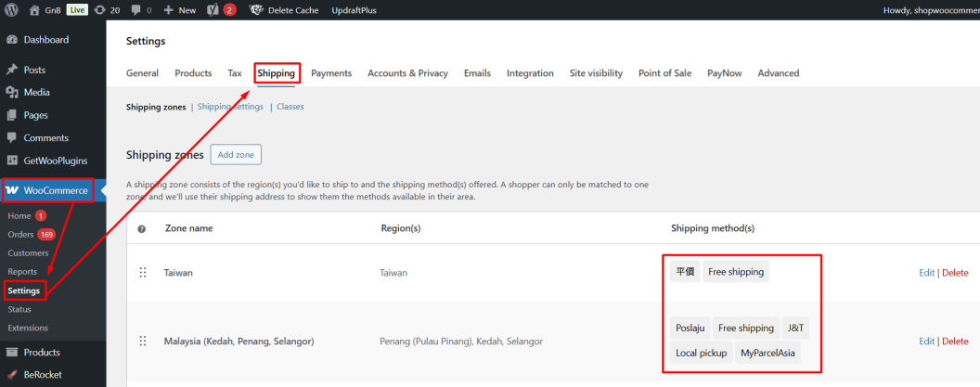Expand the Products sidebar menu

[42, 353]
